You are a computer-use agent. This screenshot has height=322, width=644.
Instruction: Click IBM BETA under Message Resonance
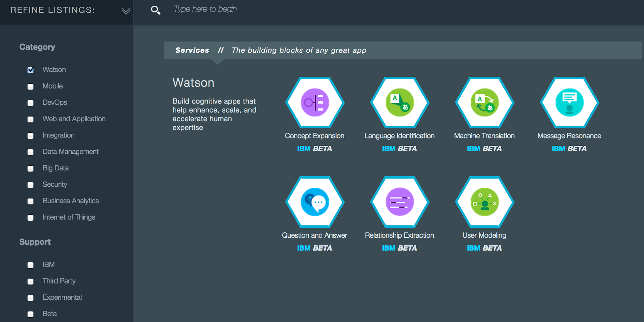click(x=570, y=149)
